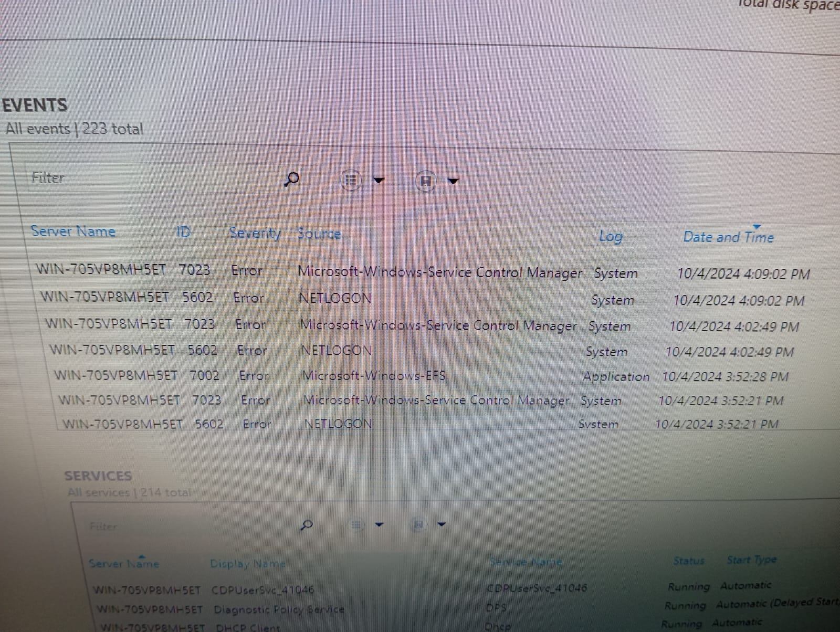Expand the dropdown next to Events column options
This screenshot has width=840, height=632.
[380, 181]
